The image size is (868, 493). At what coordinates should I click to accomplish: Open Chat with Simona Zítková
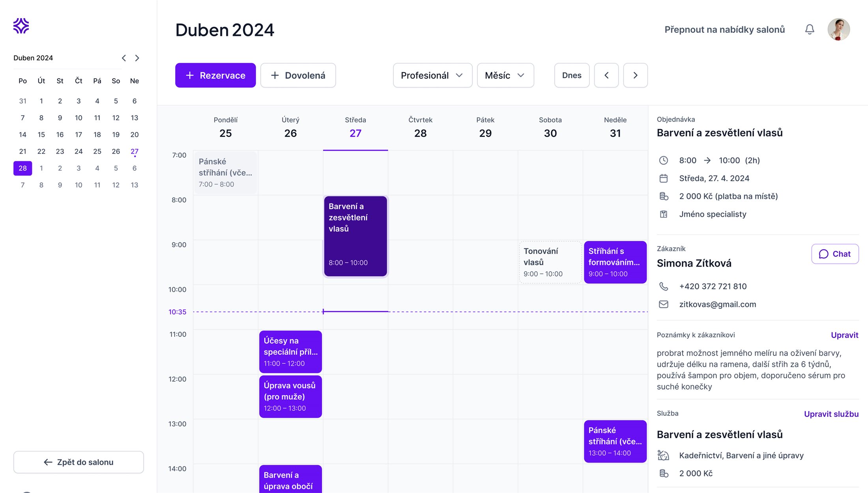click(x=835, y=254)
